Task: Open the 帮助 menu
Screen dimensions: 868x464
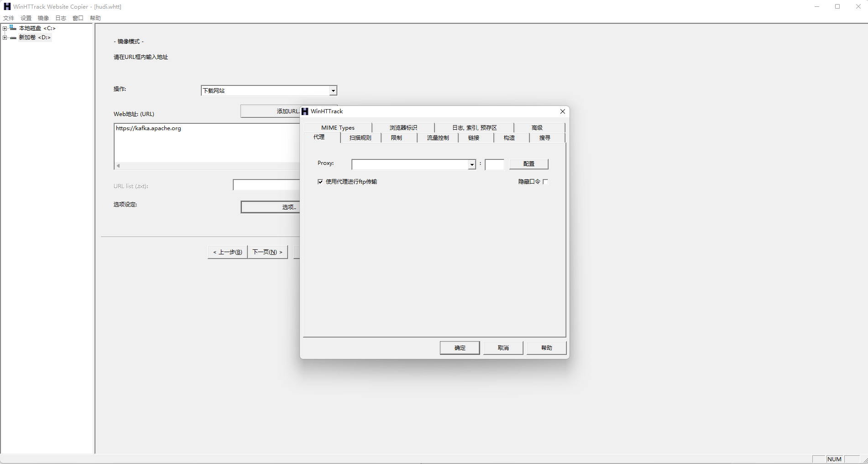Action: [x=95, y=18]
